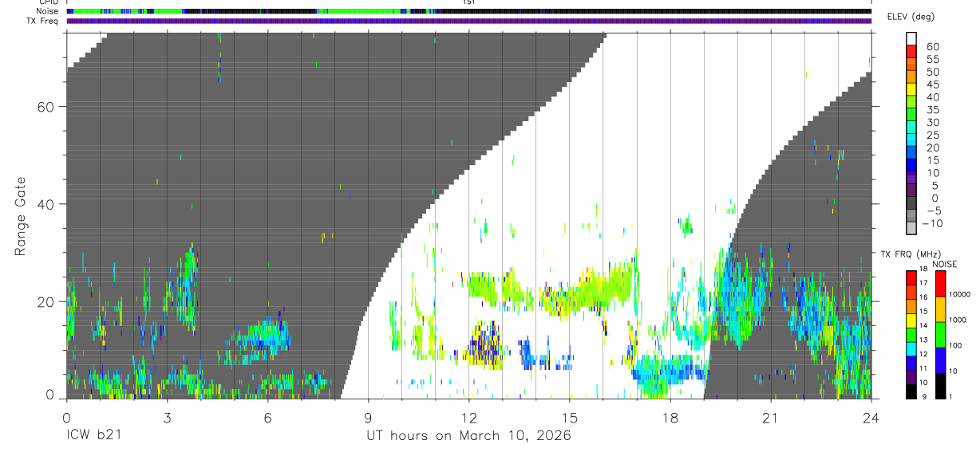
Task: Click the 'Range Gate' y-axis title
Action: pyautogui.click(x=20, y=217)
